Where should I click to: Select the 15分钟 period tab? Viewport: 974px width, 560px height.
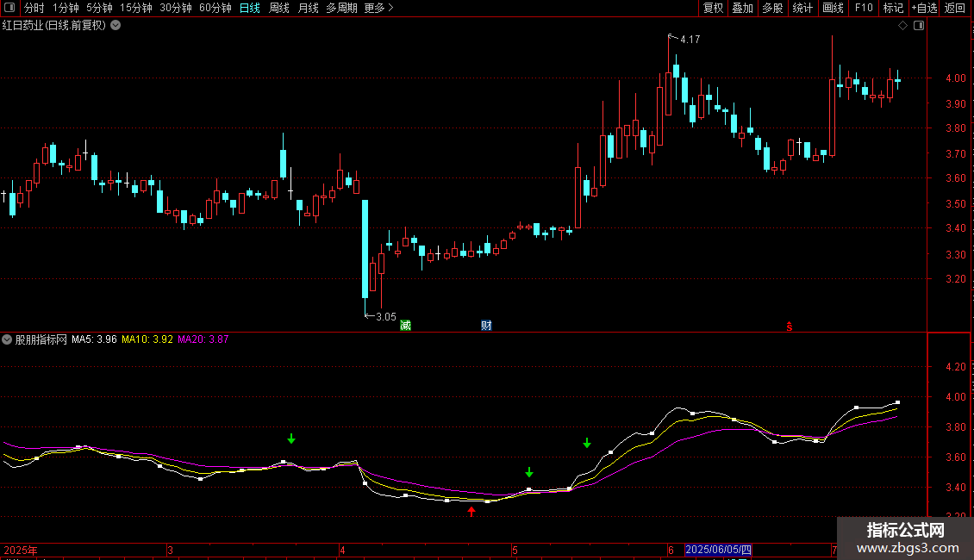click(136, 8)
